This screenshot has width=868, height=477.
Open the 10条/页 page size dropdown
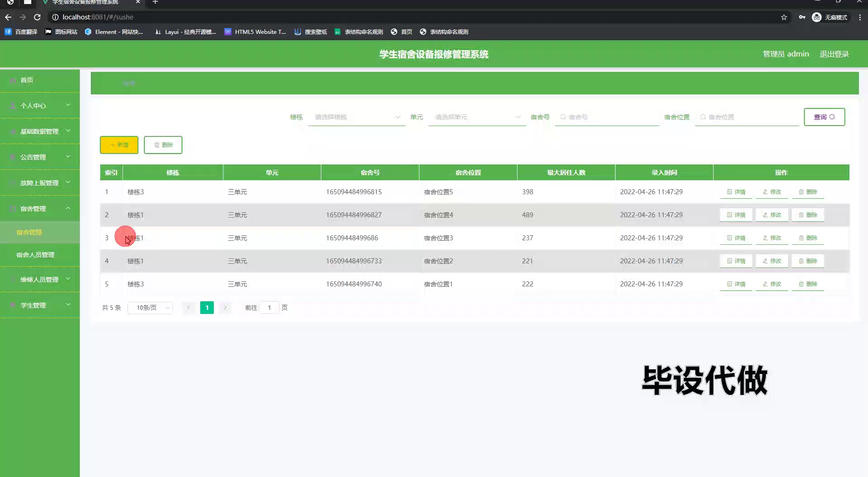tap(150, 308)
